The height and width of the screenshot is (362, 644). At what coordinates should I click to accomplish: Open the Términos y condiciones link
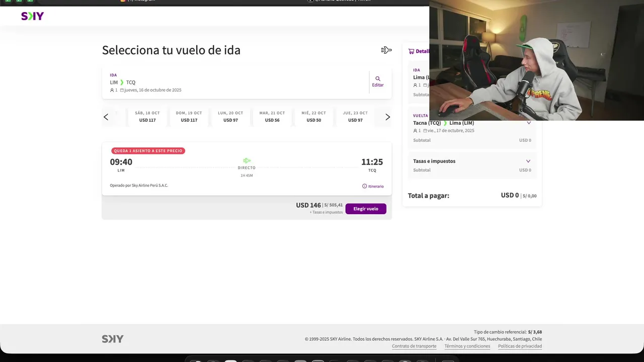click(x=467, y=346)
